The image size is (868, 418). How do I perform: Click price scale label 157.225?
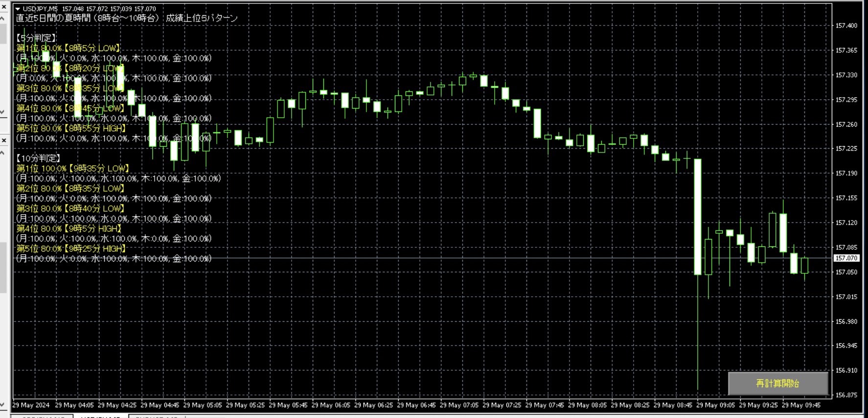tap(846, 149)
